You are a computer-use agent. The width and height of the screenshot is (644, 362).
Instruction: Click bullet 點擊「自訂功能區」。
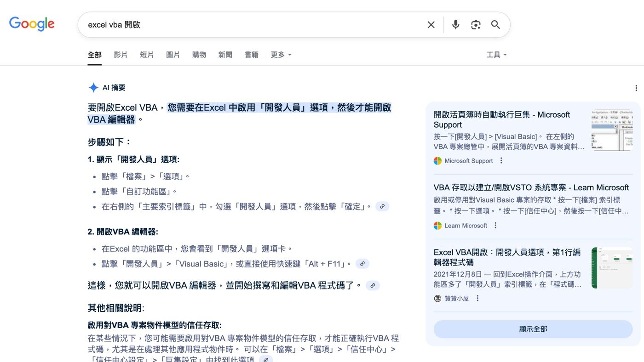(139, 191)
